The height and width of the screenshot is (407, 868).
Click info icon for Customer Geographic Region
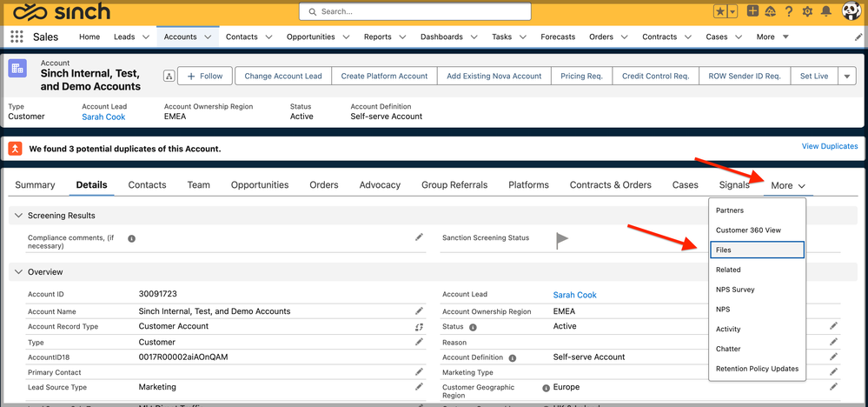coord(547,388)
